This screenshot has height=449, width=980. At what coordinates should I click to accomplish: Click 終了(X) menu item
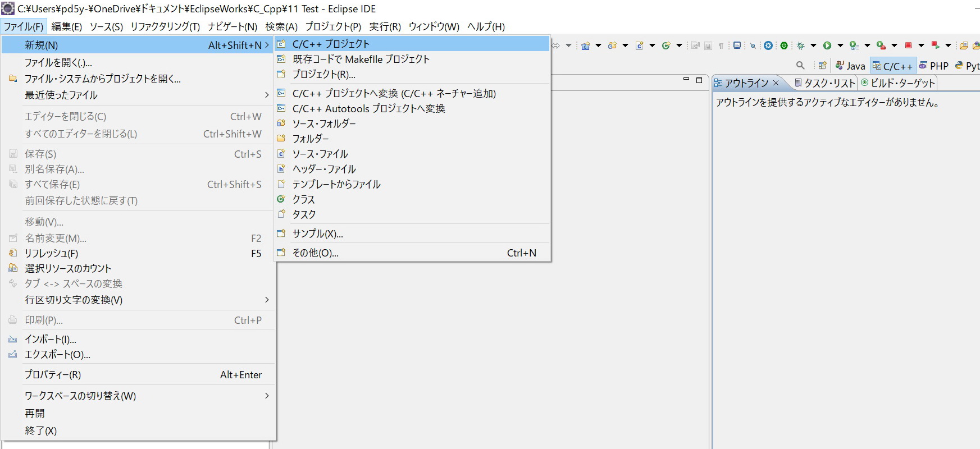click(x=139, y=430)
